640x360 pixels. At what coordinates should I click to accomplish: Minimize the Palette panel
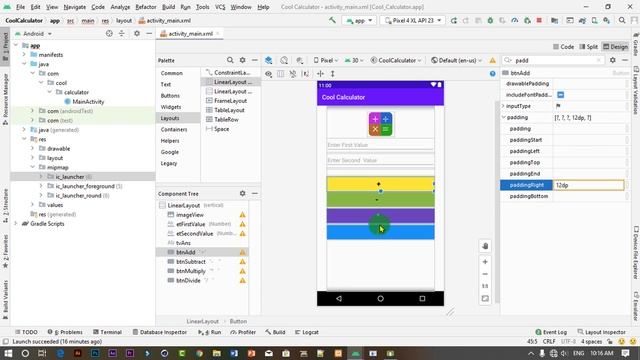point(255,60)
